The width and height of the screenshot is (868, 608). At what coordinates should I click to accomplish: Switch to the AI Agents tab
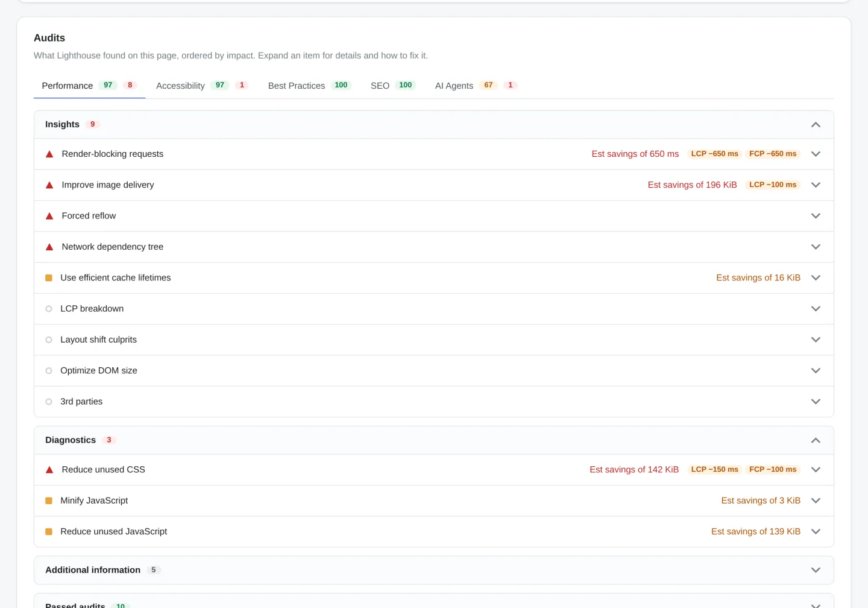476,86
